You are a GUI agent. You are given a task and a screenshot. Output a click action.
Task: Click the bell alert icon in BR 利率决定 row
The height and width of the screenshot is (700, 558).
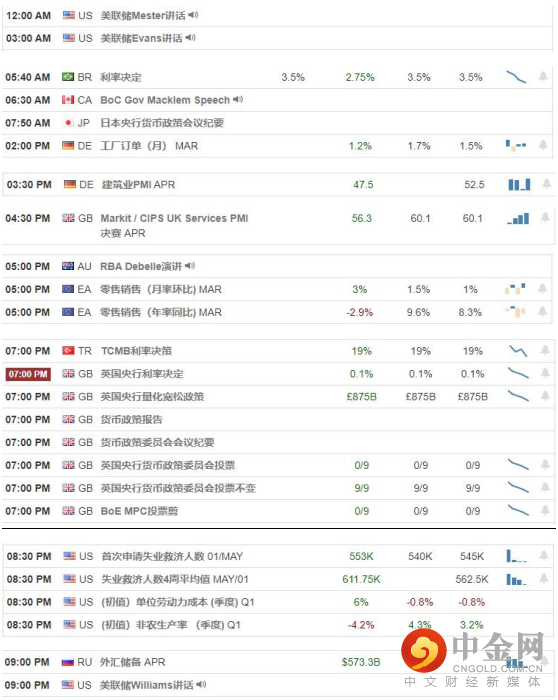[x=543, y=76]
